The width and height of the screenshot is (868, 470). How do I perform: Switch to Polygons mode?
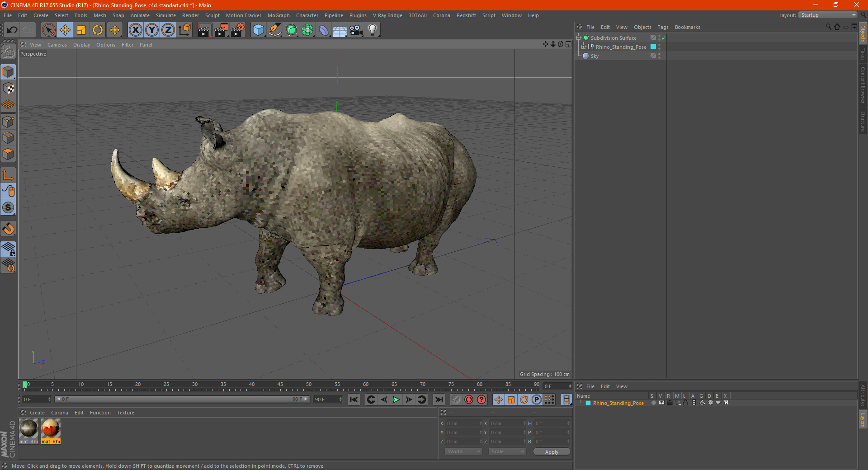(x=8, y=154)
